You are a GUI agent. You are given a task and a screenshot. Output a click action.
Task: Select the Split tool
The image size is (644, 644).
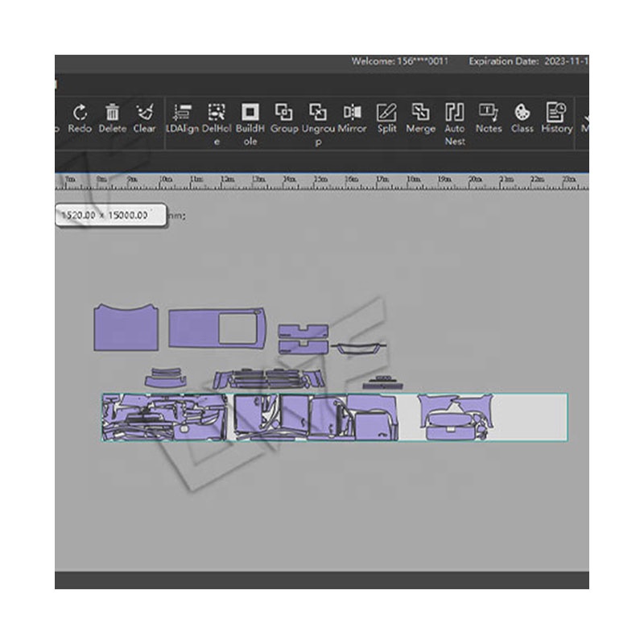(x=386, y=113)
